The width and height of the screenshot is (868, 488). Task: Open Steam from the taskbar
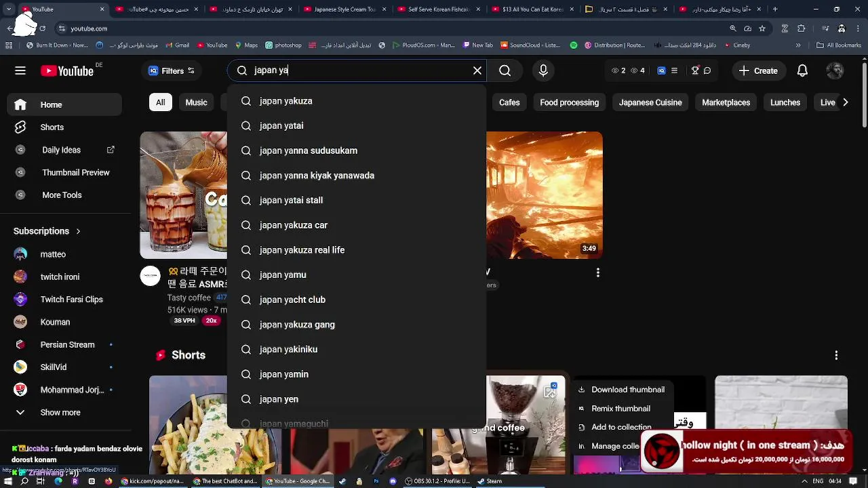click(489, 481)
